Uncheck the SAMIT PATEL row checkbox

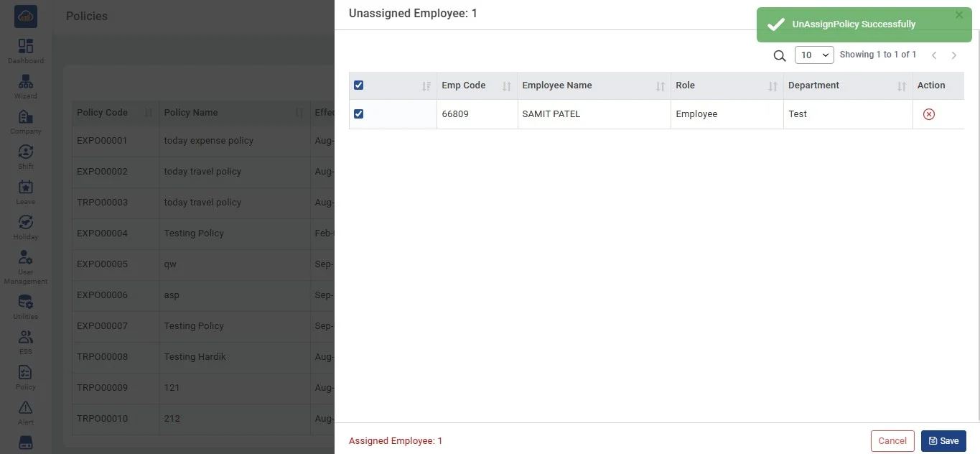pyautogui.click(x=359, y=114)
